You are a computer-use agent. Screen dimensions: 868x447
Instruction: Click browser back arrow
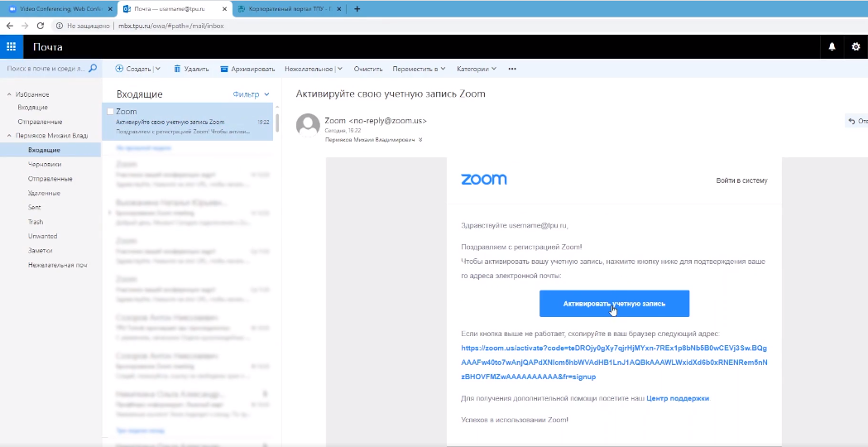[9, 26]
